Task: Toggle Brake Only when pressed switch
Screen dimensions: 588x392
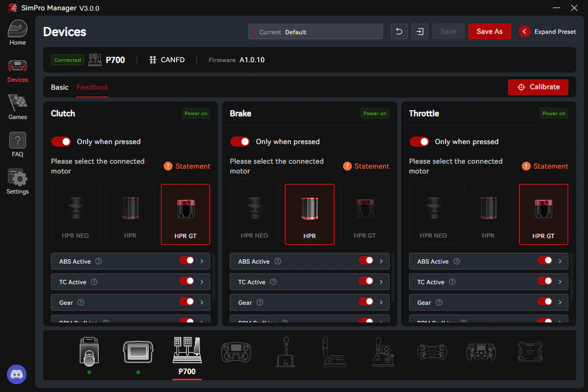Action: (x=240, y=142)
